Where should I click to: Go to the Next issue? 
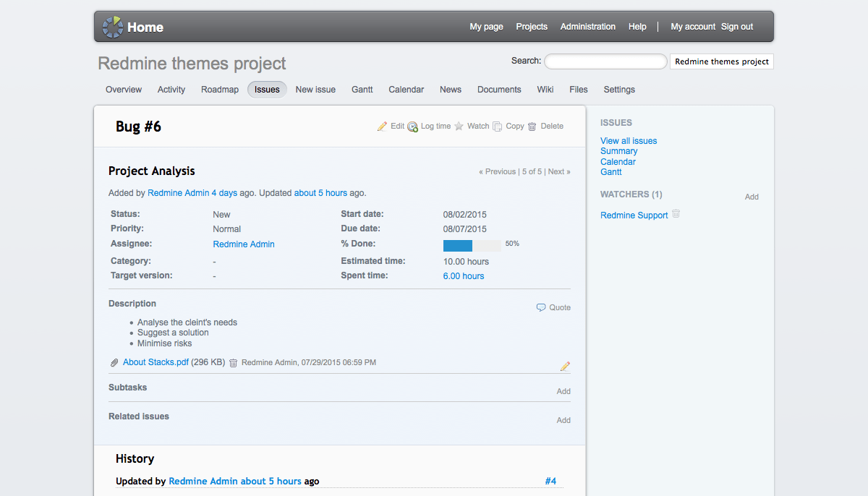[559, 172]
